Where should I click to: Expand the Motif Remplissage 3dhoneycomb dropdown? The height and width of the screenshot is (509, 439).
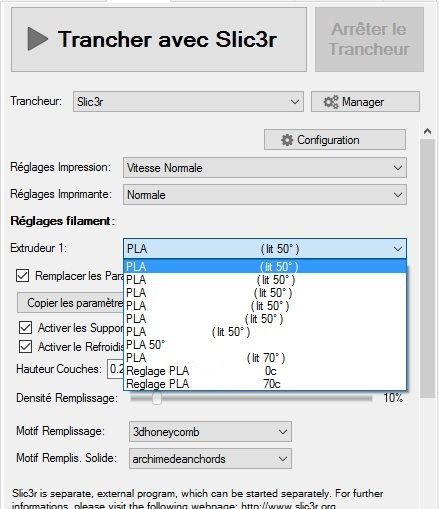pos(210,432)
